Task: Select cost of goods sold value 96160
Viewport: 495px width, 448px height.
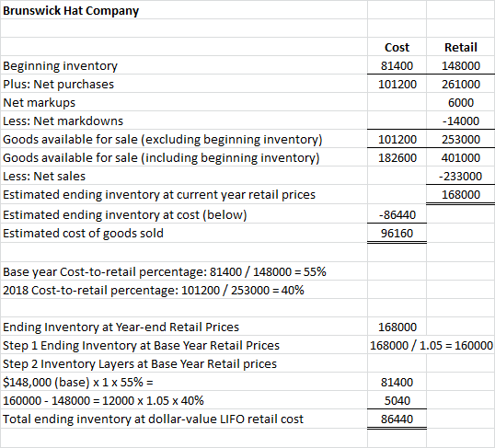Action: pos(397,234)
